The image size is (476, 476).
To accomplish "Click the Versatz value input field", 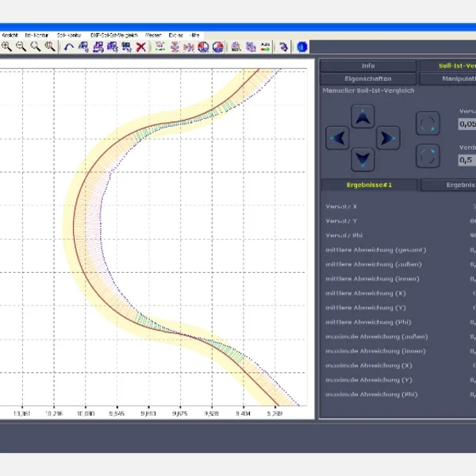I will click(467, 124).
